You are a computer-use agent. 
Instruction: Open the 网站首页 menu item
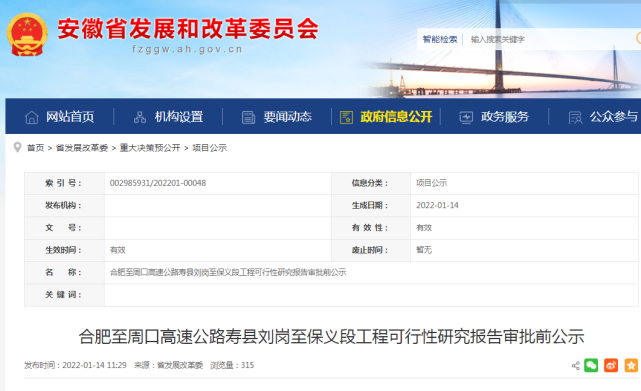click(x=70, y=117)
